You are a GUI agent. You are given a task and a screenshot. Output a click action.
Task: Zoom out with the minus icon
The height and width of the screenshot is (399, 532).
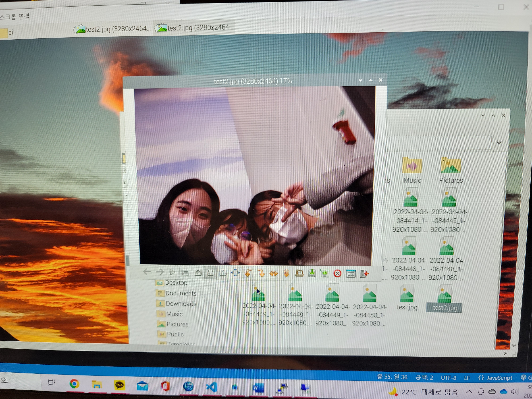click(x=185, y=272)
